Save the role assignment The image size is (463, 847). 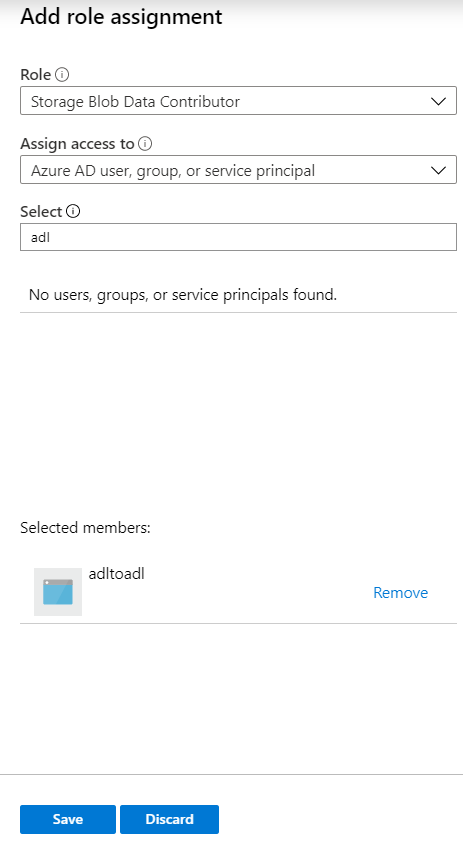(68, 819)
